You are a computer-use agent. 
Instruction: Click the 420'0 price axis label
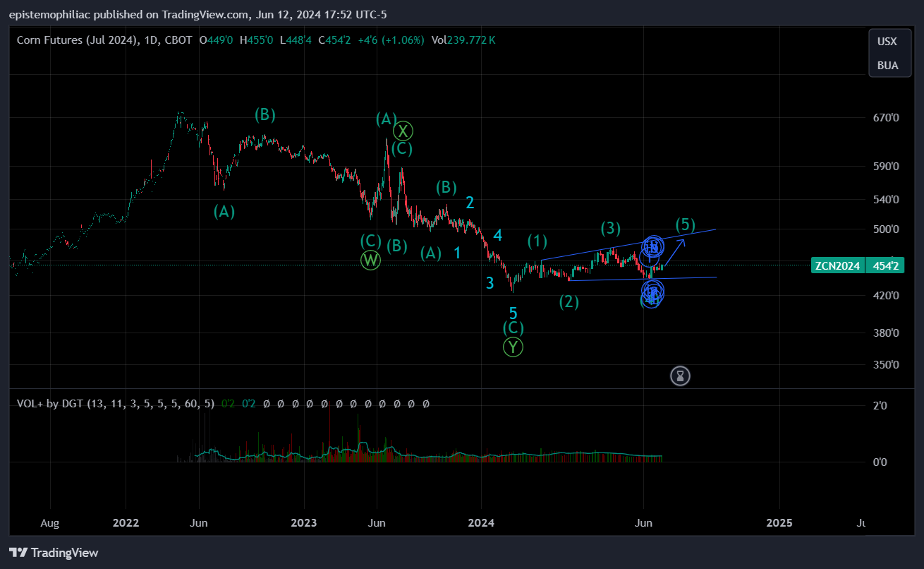[885, 295]
